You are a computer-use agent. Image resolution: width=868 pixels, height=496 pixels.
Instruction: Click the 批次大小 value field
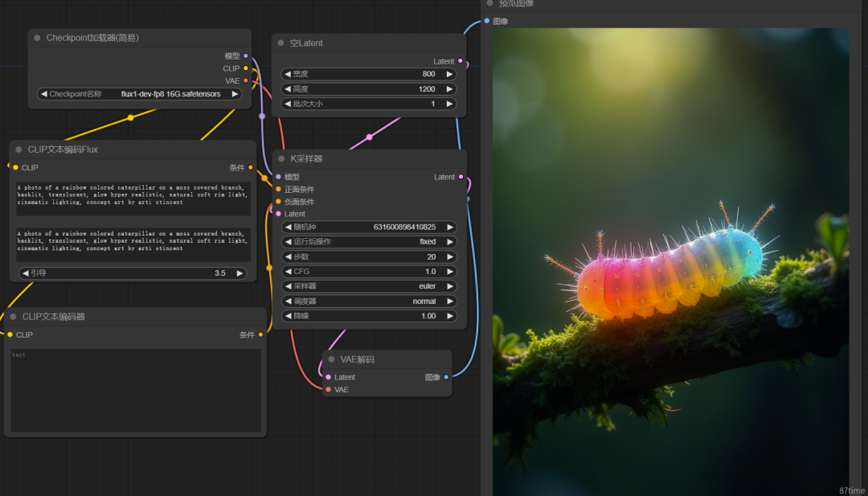[369, 104]
